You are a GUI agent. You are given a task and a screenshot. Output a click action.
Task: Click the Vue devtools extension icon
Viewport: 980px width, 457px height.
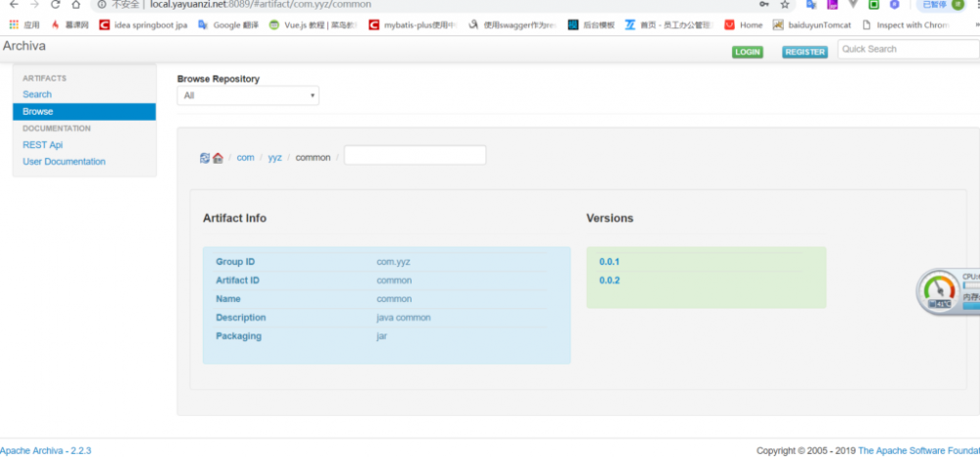pos(853,4)
